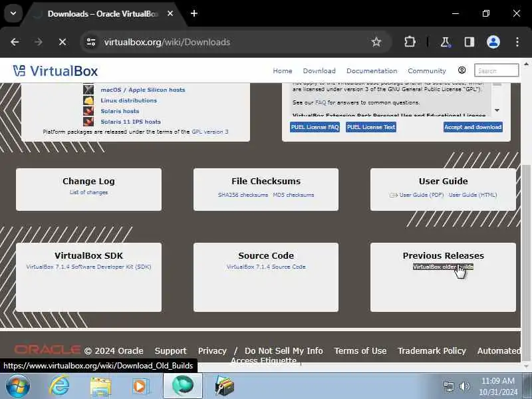Screen dimensions: 532x399
Task: Open the browser extensions puzzle icon
Action: tap(410, 42)
